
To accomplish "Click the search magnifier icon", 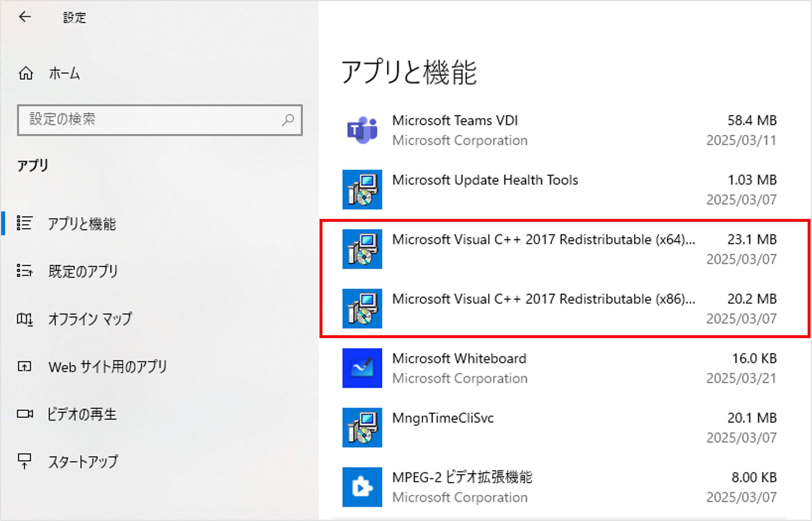I will click(x=288, y=120).
